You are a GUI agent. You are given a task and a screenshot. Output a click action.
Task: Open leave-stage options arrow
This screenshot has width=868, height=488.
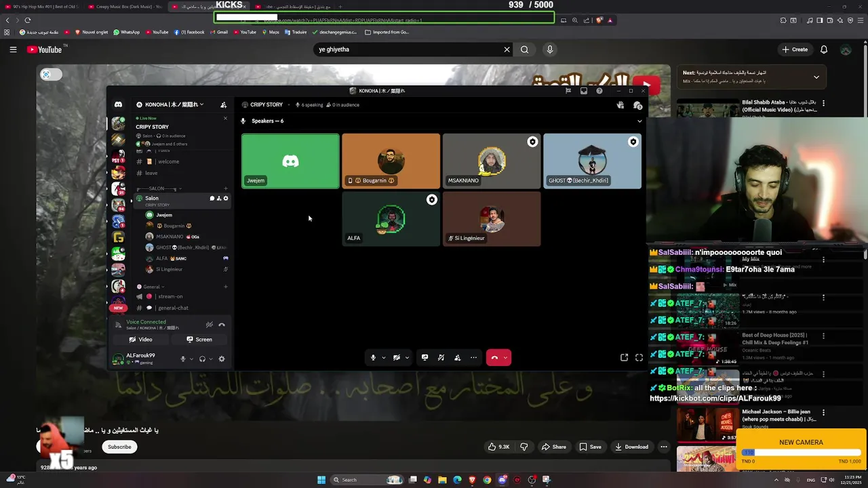pos(505,357)
